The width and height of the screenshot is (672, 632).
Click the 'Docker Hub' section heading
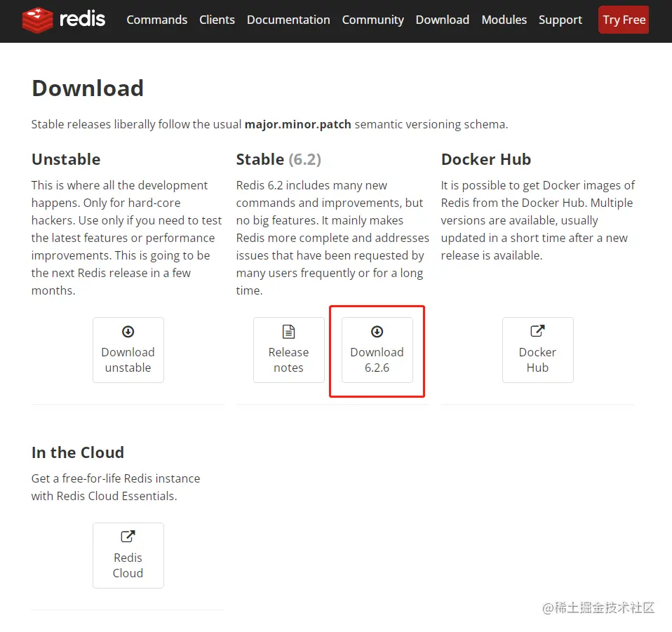point(486,159)
